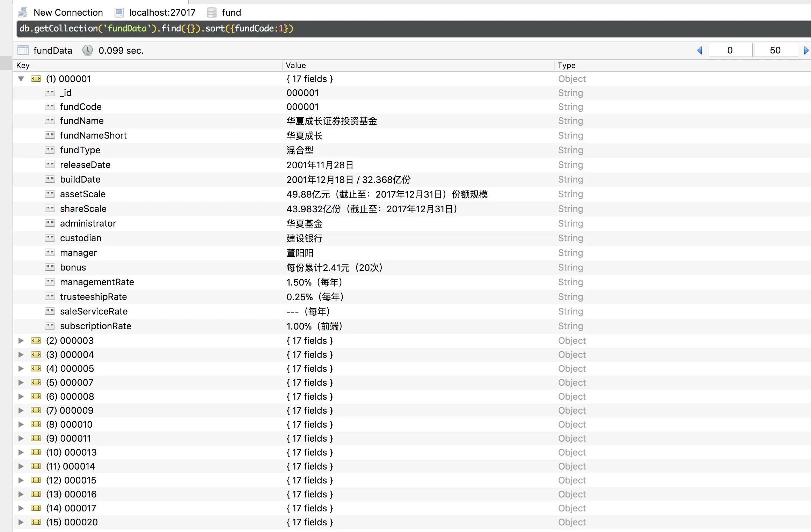The width and height of the screenshot is (811, 532).
Task: Select the subscriptionRate row
Action: tap(412, 326)
